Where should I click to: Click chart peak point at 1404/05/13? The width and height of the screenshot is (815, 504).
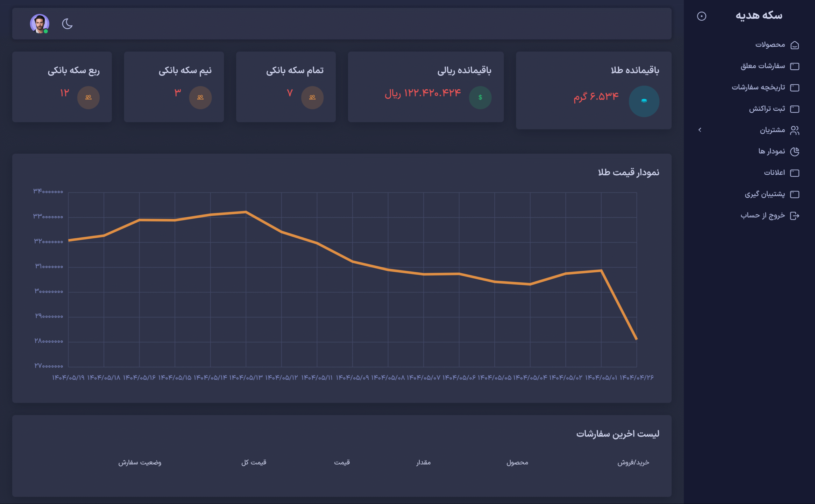click(246, 212)
